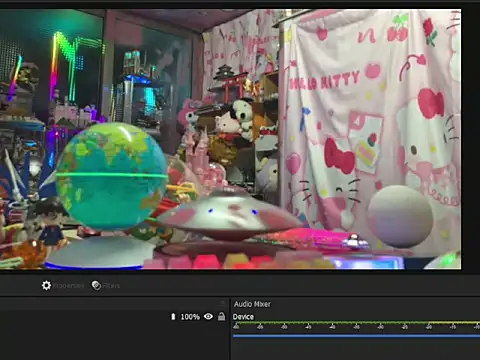The image size is (480, 360).
Task: Click the battery indicator icon in source row
Action: pyautogui.click(x=173, y=317)
